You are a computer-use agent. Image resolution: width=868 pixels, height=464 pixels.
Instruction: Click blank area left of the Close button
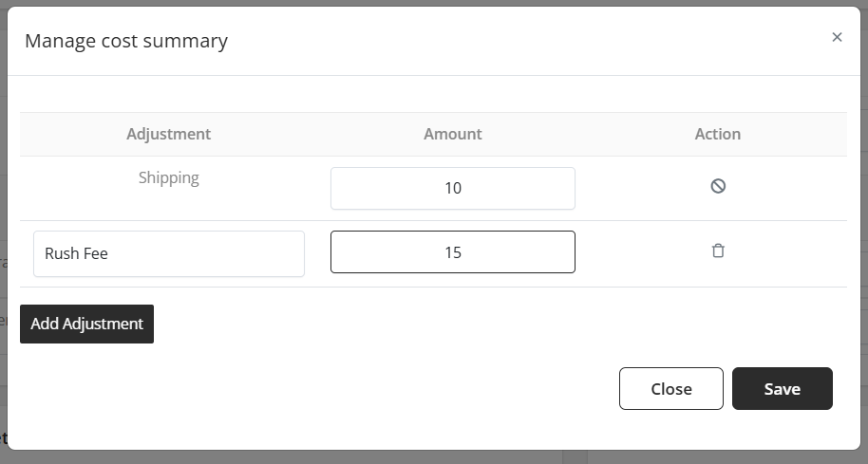click(x=332, y=388)
